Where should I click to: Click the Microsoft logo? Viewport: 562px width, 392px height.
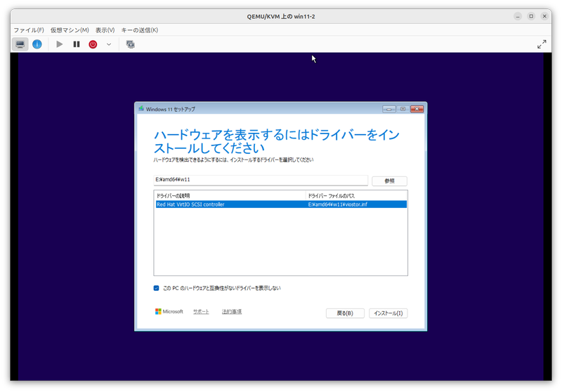[x=169, y=311]
